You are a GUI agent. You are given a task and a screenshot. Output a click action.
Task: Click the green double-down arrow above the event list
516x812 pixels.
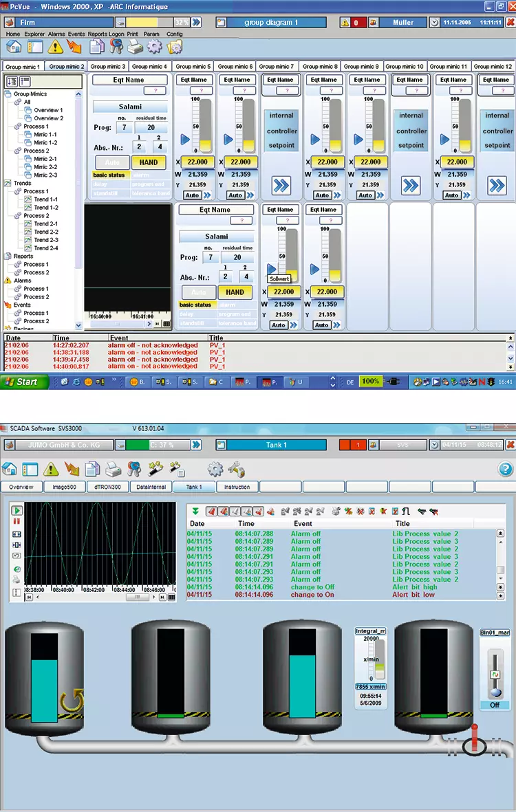pos(196,512)
